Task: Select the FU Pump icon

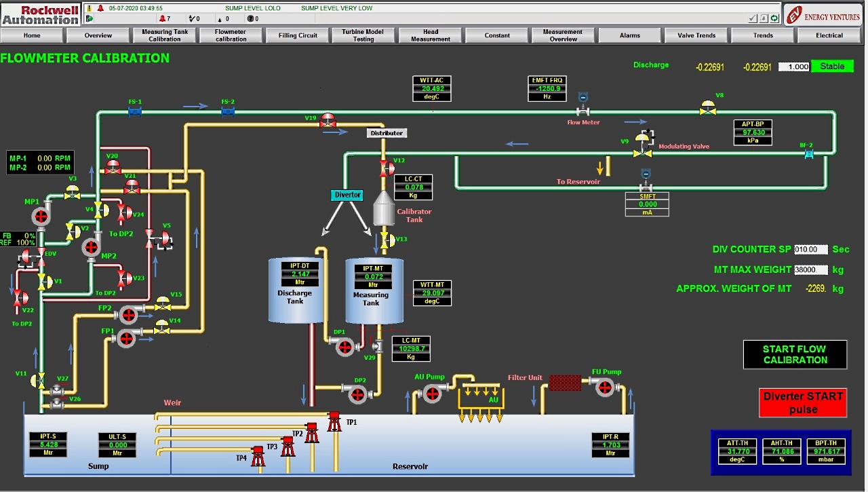Action: coord(604,387)
